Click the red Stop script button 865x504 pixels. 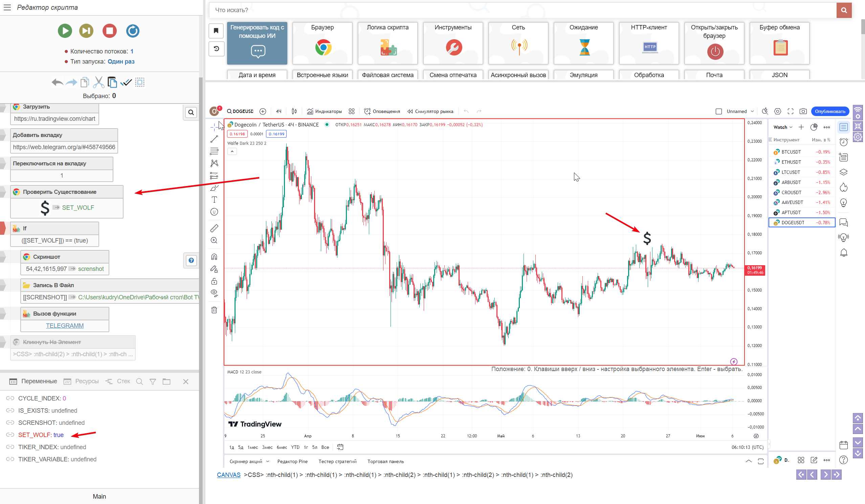coord(110,31)
